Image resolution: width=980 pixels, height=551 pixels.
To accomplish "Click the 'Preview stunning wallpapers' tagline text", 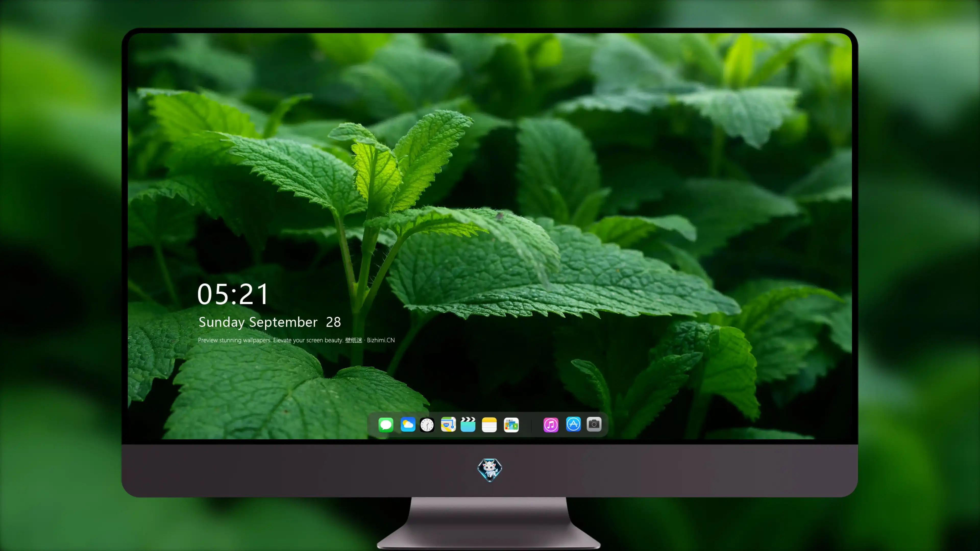I will (x=296, y=340).
